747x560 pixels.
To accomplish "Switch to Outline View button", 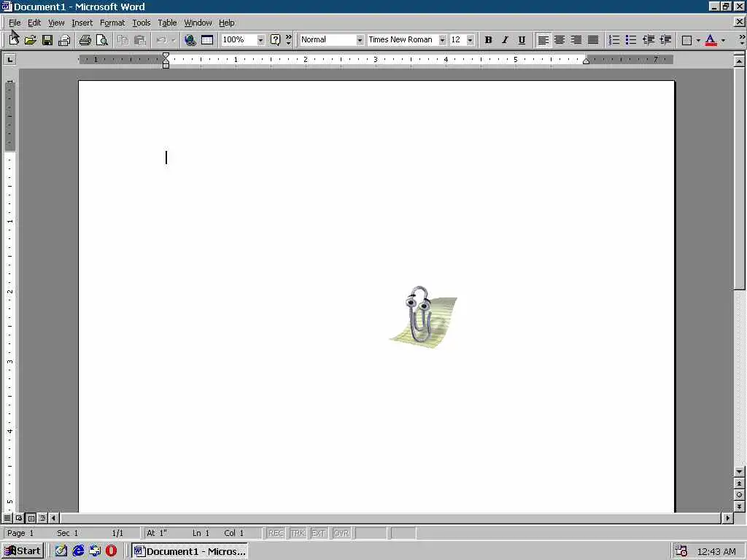I will (42, 518).
